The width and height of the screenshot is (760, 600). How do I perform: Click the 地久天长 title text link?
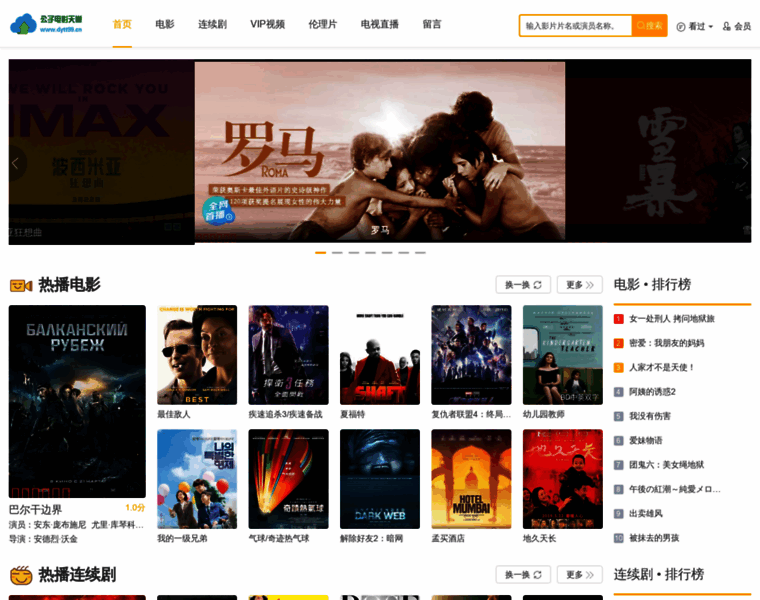(539, 538)
